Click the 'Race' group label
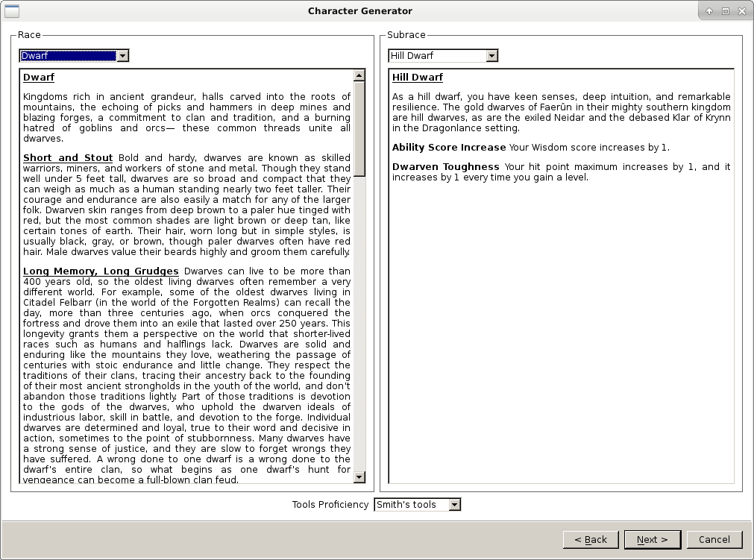 point(29,34)
